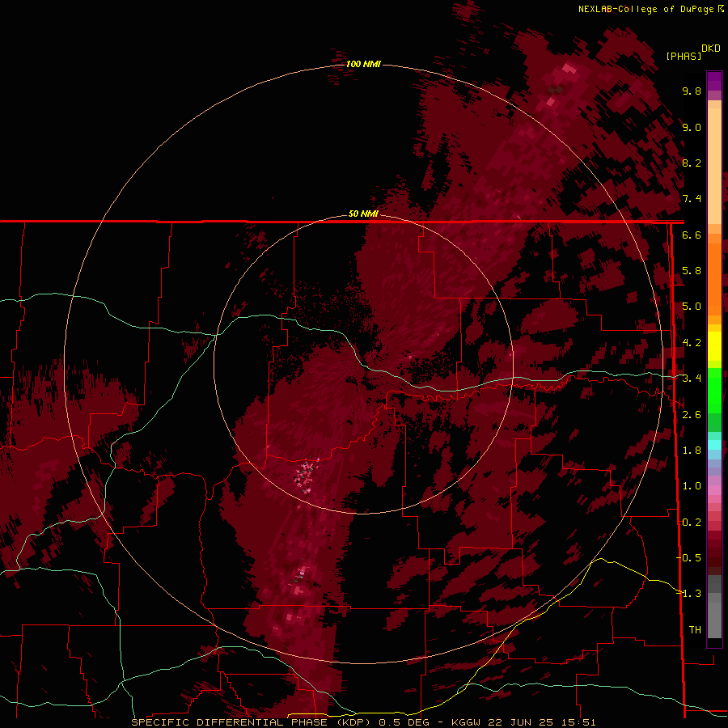This screenshot has width=728, height=728.
Task: Click the 5.0 value on the color scale
Action: coord(692,307)
